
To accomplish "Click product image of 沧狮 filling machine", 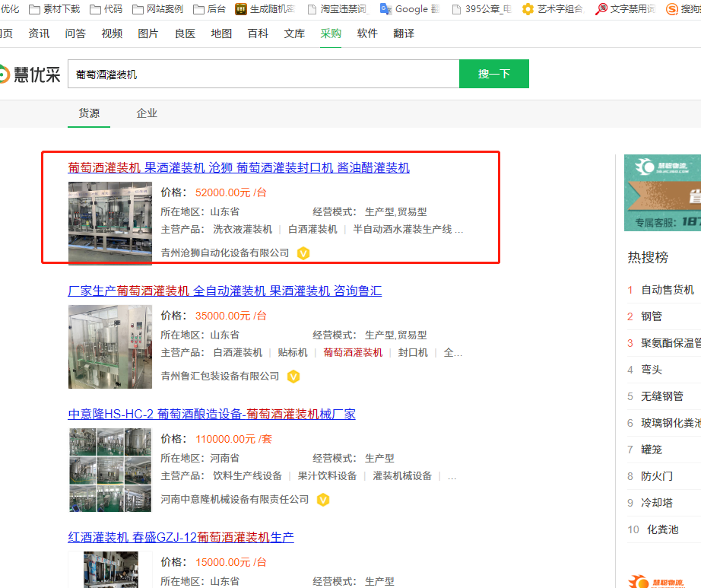I will click(x=110, y=223).
